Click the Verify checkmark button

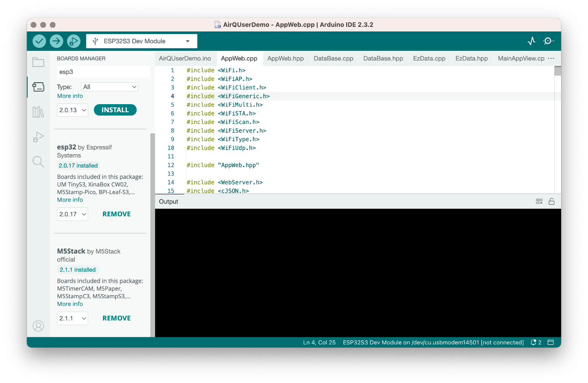(39, 41)
